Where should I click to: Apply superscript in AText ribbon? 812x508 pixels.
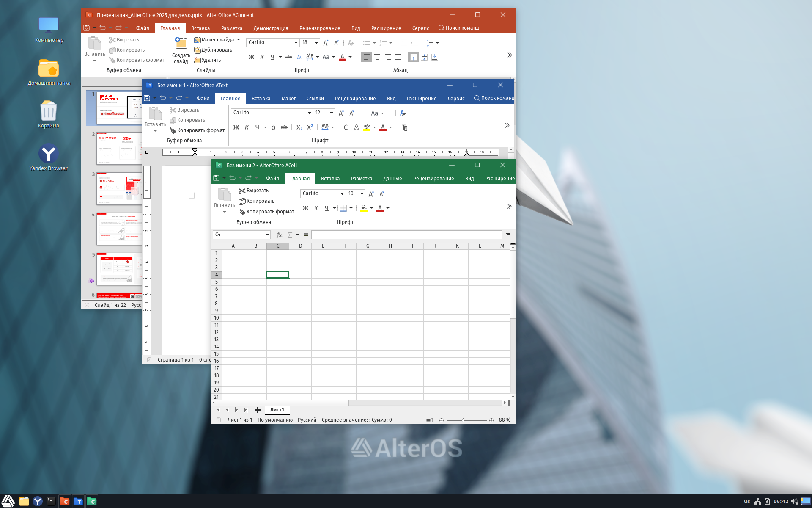click(310, 127)
